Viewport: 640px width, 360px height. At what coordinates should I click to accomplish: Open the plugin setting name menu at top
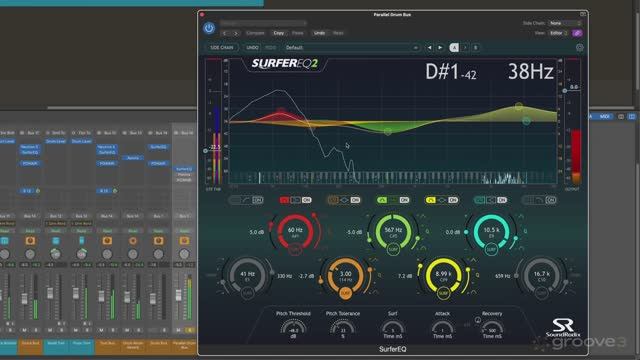[263, 23]
